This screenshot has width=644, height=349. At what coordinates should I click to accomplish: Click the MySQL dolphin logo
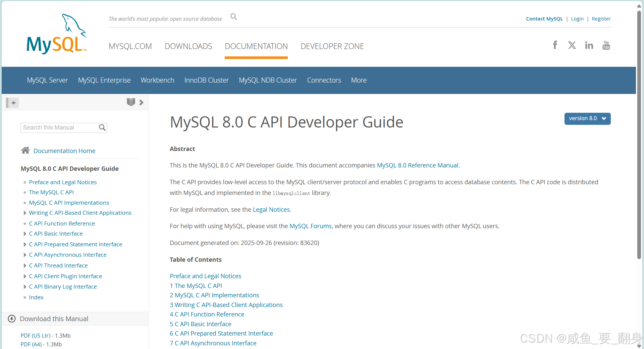pos(57,34)
